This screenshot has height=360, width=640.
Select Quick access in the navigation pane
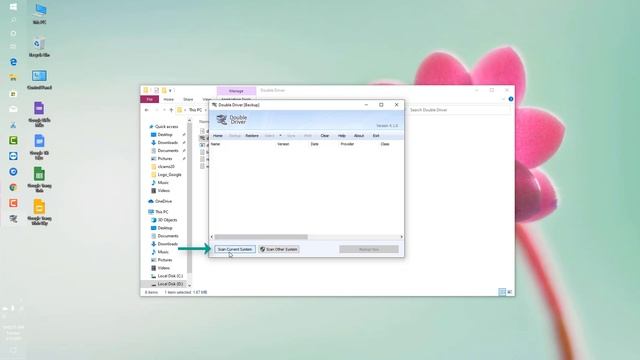tap(163, 127)
